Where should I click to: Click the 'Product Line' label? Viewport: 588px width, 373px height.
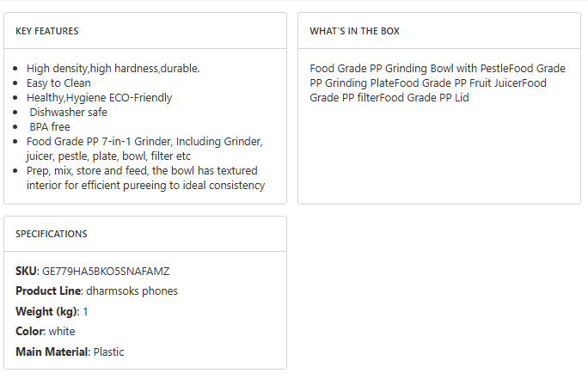[48, 291]
